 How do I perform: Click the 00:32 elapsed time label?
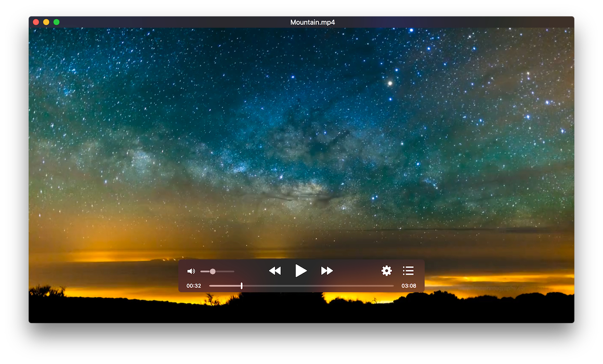[x=193, y=286]
